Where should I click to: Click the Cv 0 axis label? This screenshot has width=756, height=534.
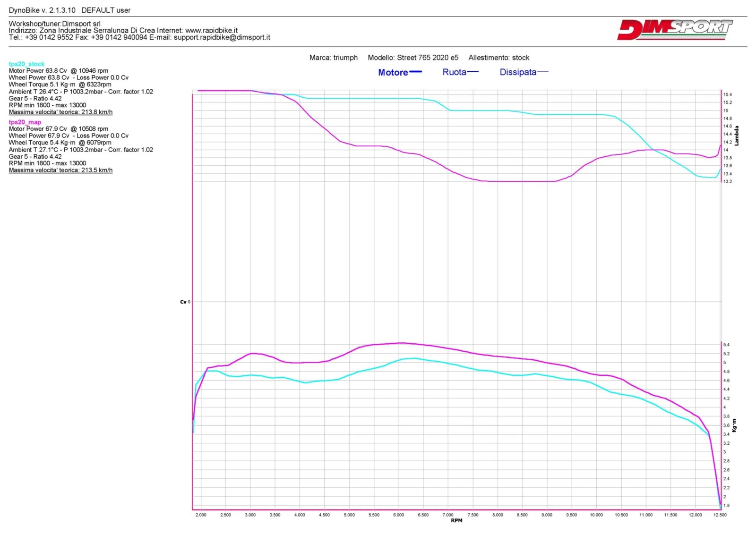coord(185,302)
